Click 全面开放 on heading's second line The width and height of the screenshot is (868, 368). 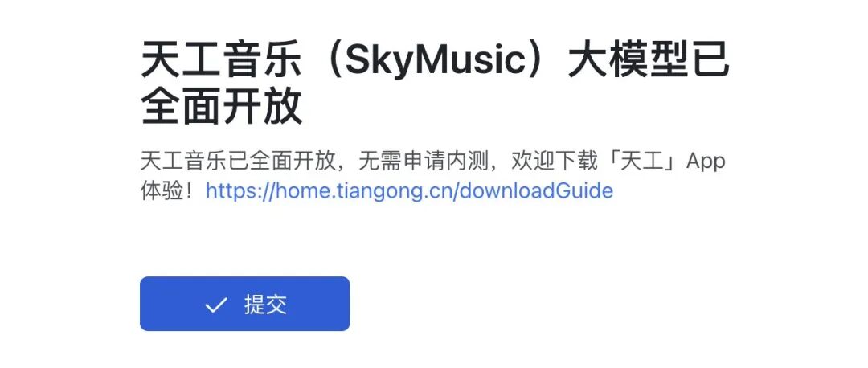(x=222, y=106)
